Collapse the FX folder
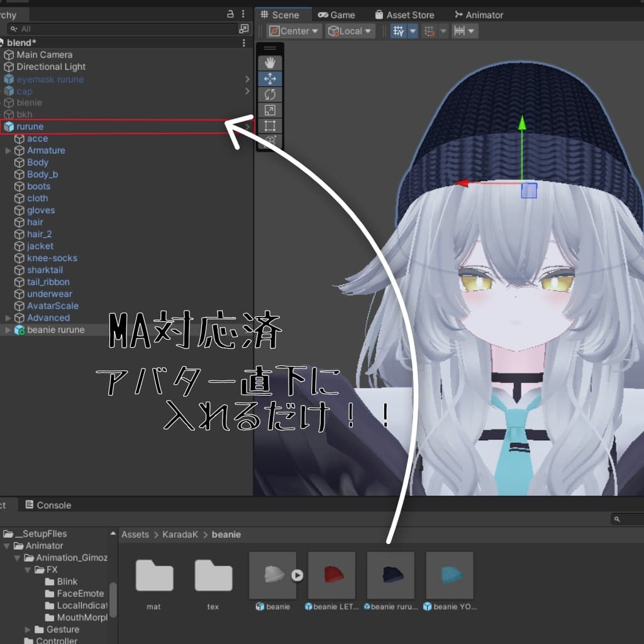This screenshot has width=644, height=644. point(28,570)
